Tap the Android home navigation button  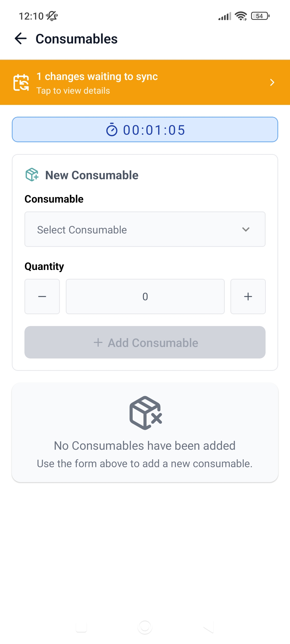click(x=145, y=627)
